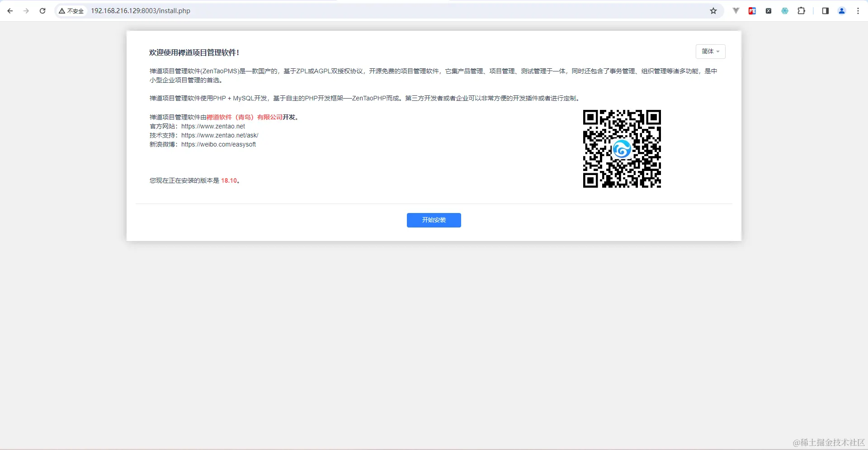Click the 技术支持： label
This screenshot has width=868, height=450.
point(164,135)
